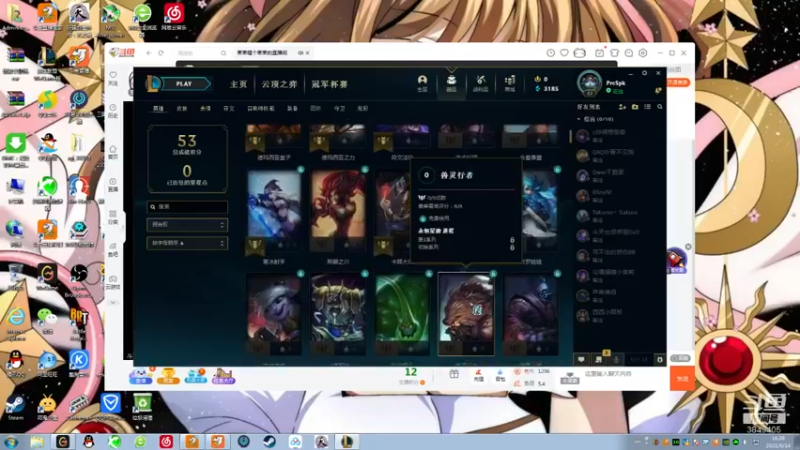This screenshot has width=800, height=450.
Task: Collapse the friends group arrow
Action: pos(579,119)
